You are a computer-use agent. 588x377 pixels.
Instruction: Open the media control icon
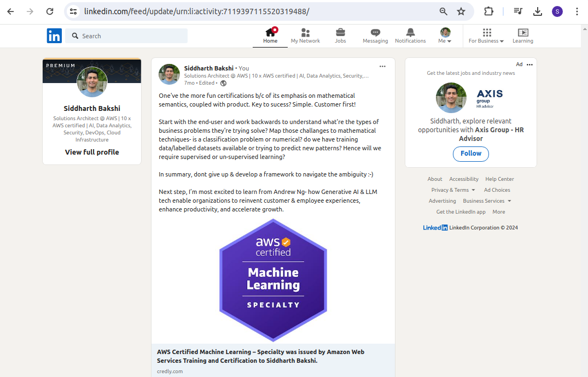[x=518, y=11]
